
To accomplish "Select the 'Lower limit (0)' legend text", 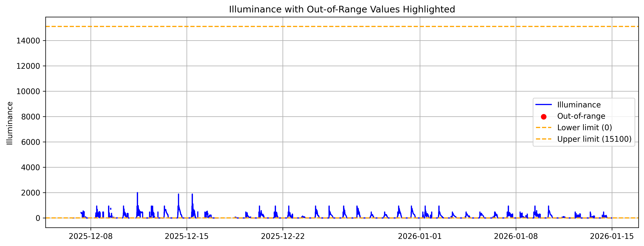I will [x=584, y=128].
